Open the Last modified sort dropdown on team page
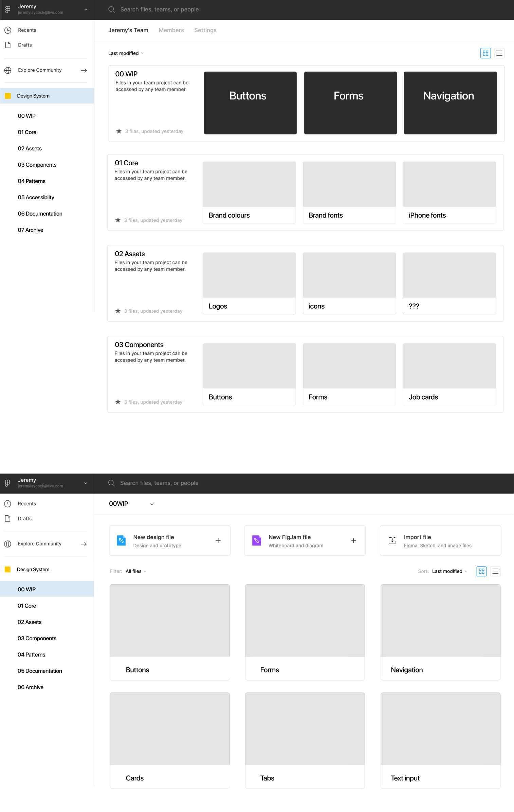 click(126, 53)
